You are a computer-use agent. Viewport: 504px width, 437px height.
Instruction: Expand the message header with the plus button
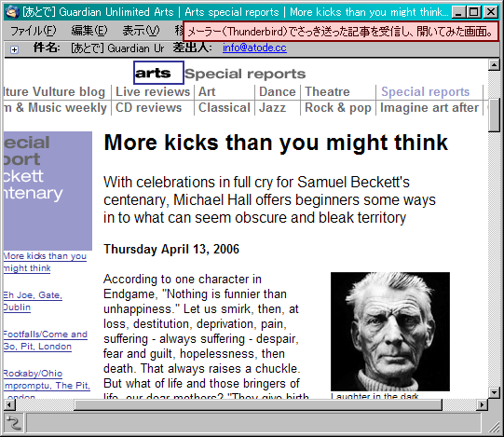14,49
